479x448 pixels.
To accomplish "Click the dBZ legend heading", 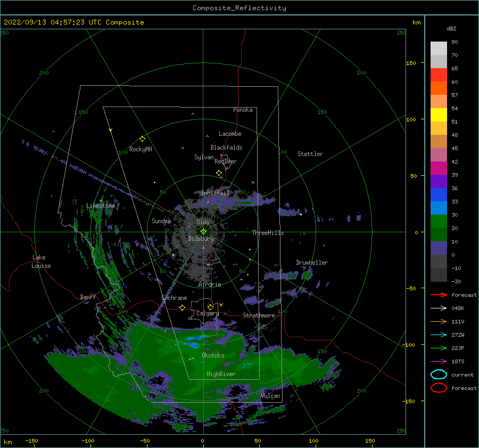I will point(451,28).
